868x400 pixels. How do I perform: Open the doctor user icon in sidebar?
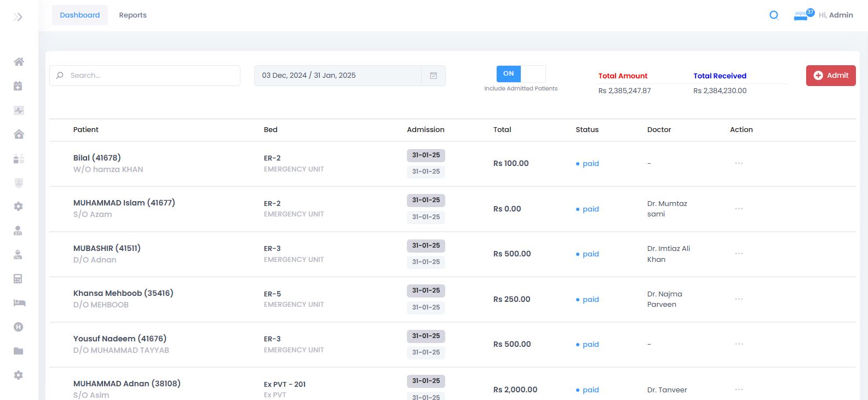(x=18, y=231)
